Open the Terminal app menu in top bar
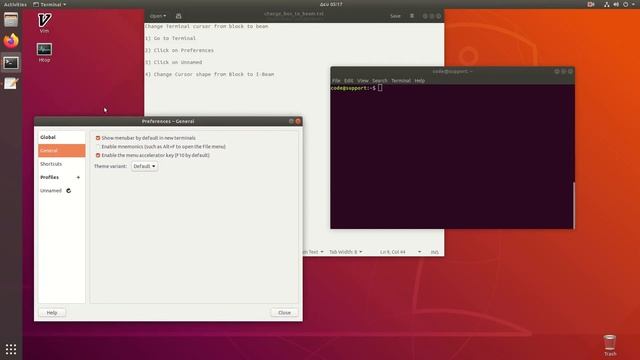 pos(49,4)
